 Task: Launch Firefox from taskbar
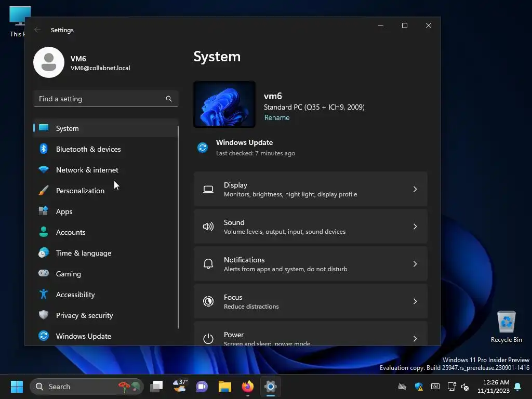coord(248,387)
